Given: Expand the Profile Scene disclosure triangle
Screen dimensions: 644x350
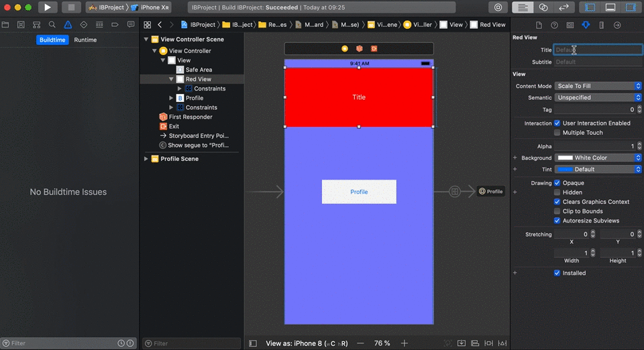Looking at the screenshot, I should tap(146, 159).
